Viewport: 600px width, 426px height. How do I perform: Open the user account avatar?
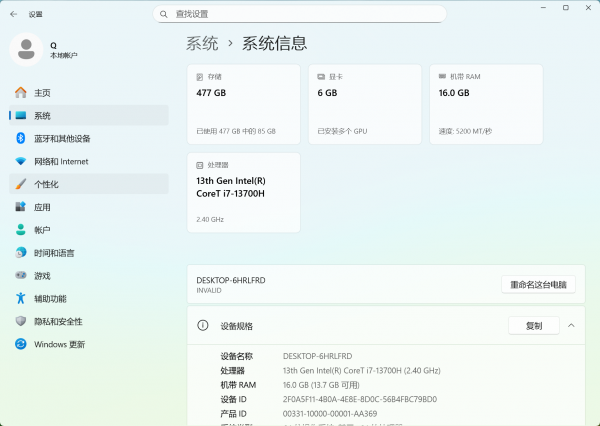click(26, 49)
